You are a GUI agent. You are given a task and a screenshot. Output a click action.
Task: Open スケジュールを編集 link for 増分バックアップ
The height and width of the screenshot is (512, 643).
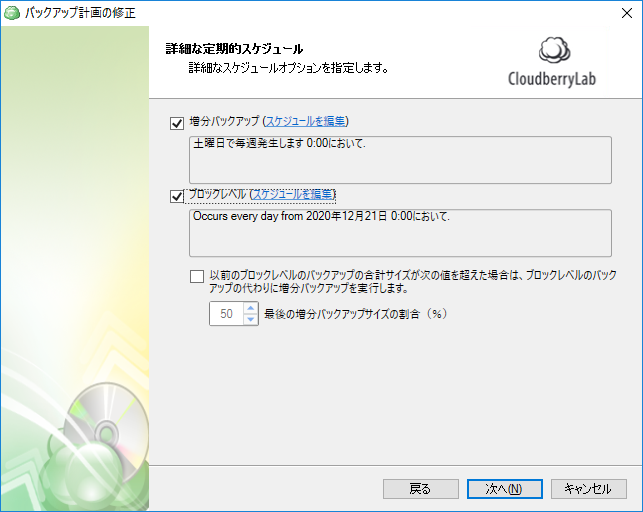[306, 121]
